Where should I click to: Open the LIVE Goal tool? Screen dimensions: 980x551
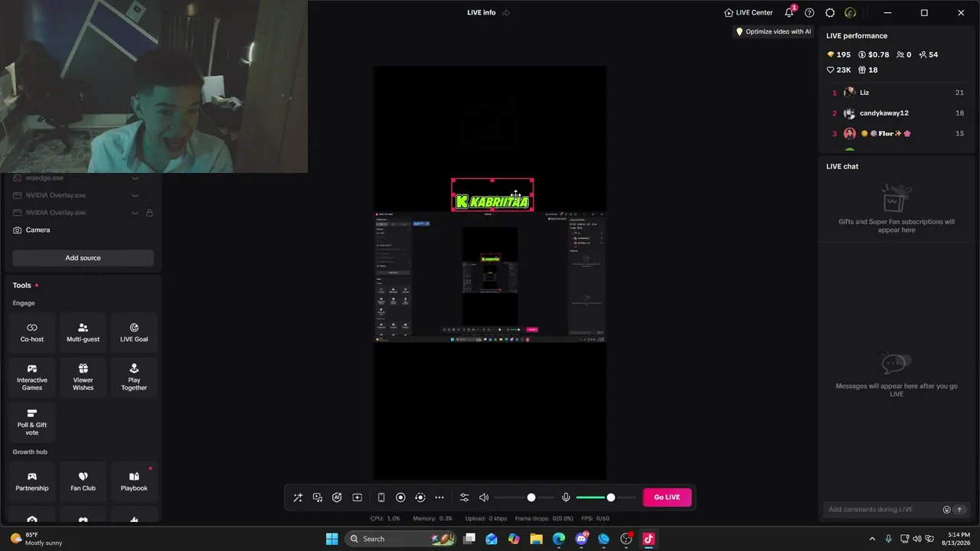[x=134, y=332]
